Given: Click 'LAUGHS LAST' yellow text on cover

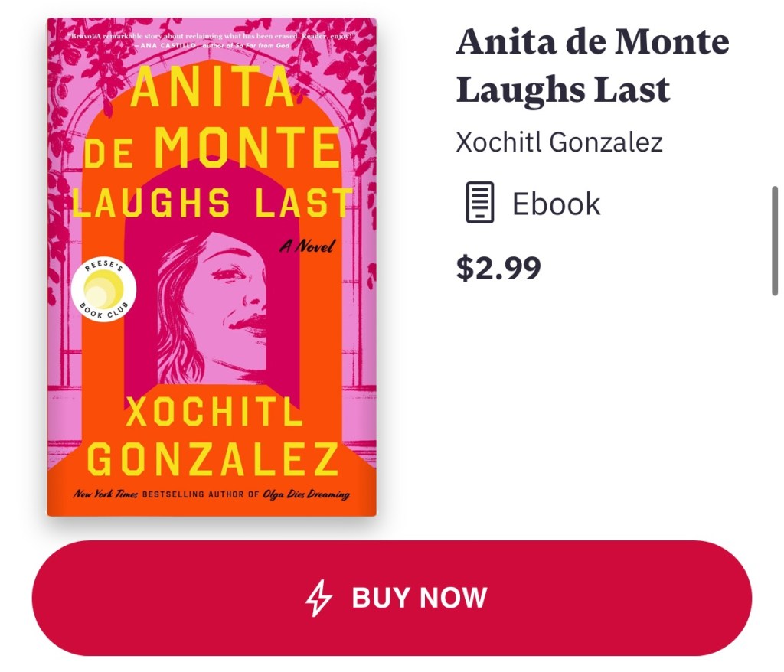Looking at the screenshot, I should click(213, 204).
